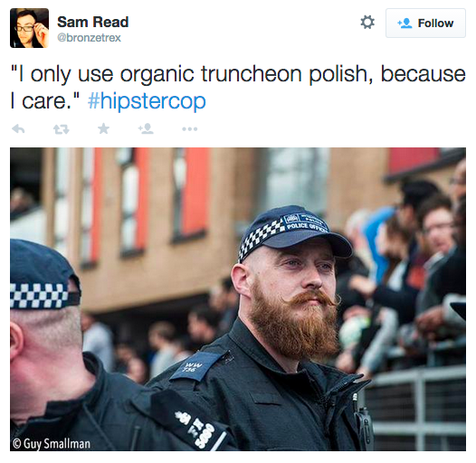Open the more options ellipsis icon
Screen dimensions: 476x463
[x=190, y=129]
